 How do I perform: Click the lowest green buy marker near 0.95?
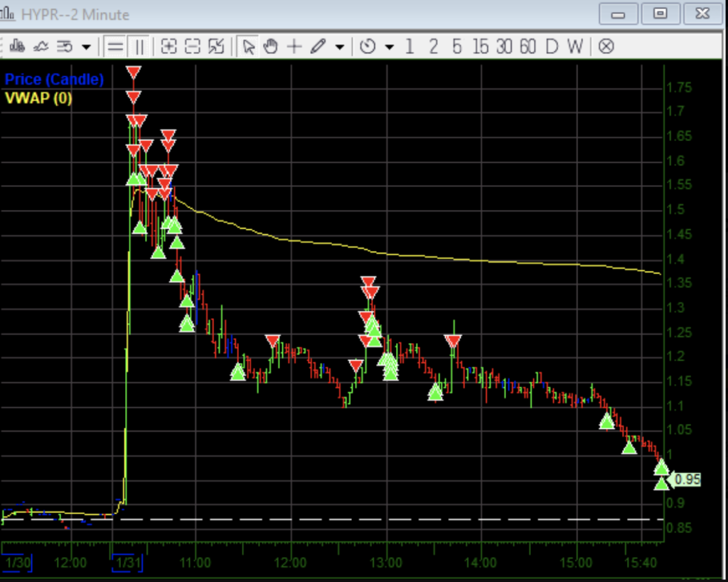661,484
